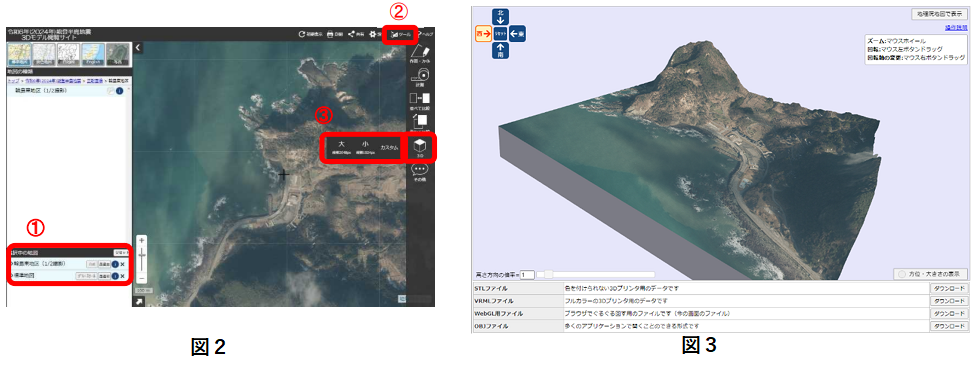The image size is (978, 372).
Task: Open the ツール (Tools) menu
Action: coord(399,34)
